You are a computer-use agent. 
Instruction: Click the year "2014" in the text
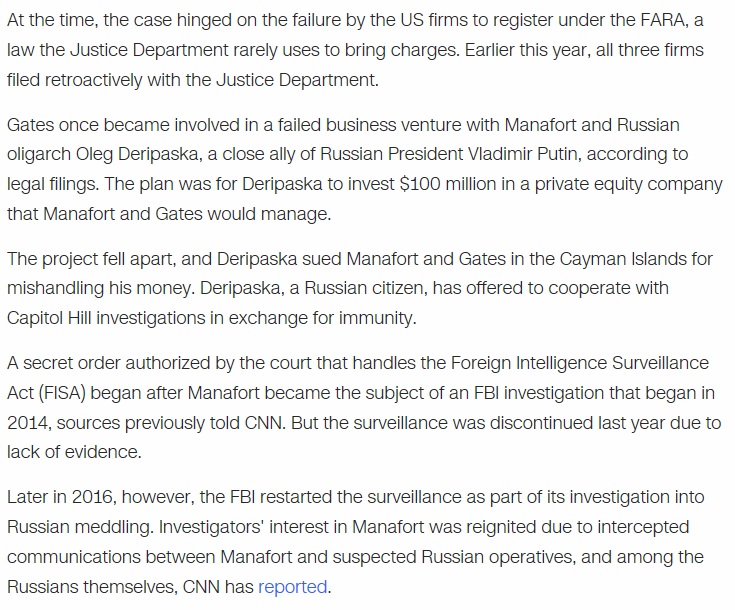click(28, 423)
